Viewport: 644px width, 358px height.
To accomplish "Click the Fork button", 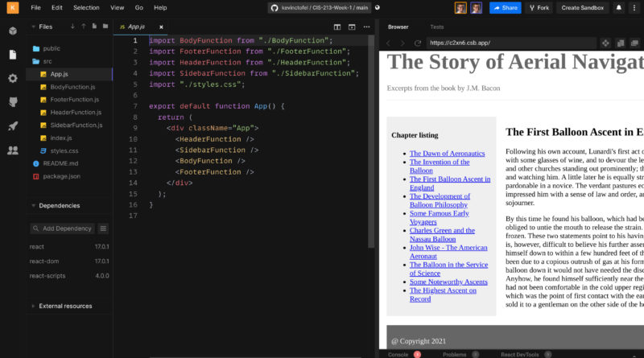I will [x=539, y=8].
